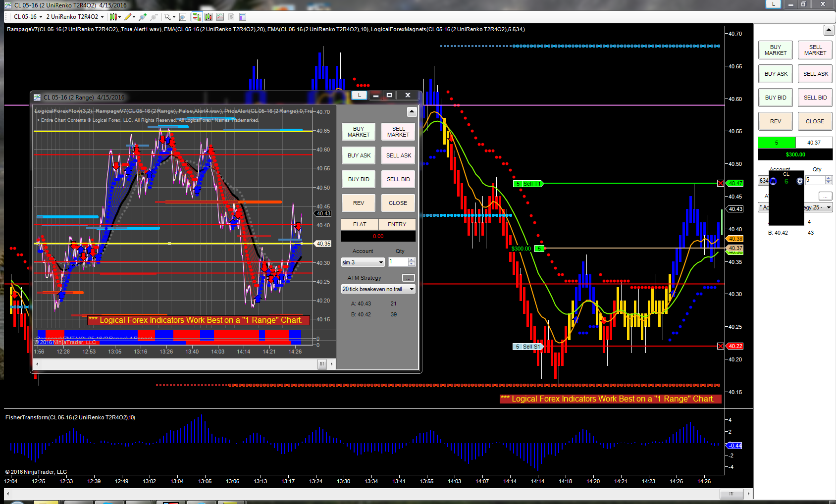Screen dimensions: 836x504
Task: Select the arrow cursor pointer tool
Action: [x=167, y=17]
